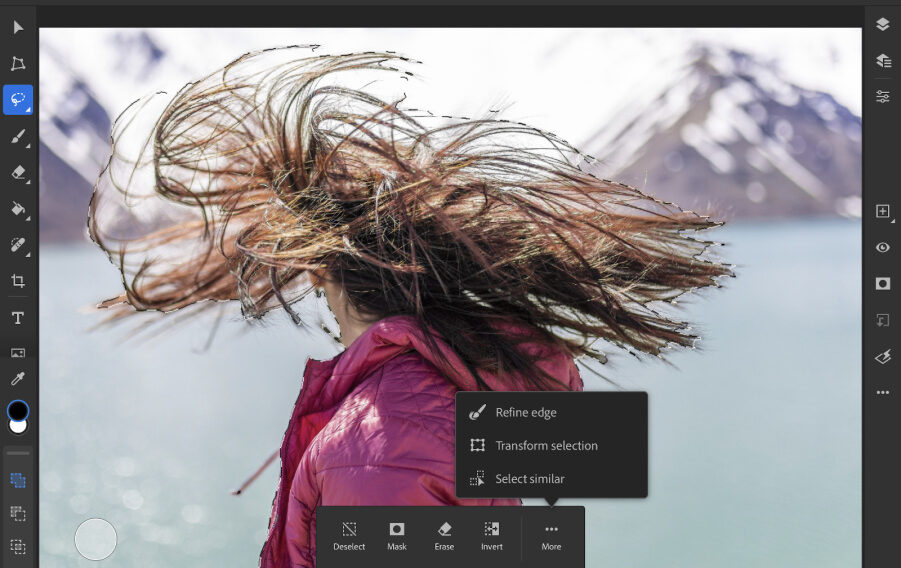This screenshot has height=568, width=901.
Task: Choose the intersect-with-selection mode
Action: [18, 546]
